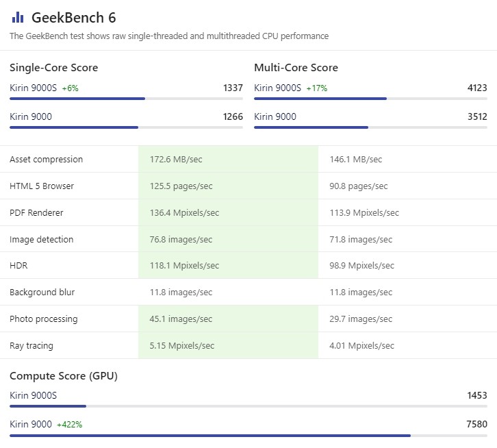Image resolution: width=497 pixels, height=448 pixels.
Task: Click the +422% GPU compute badge
Action: point(69,425)
